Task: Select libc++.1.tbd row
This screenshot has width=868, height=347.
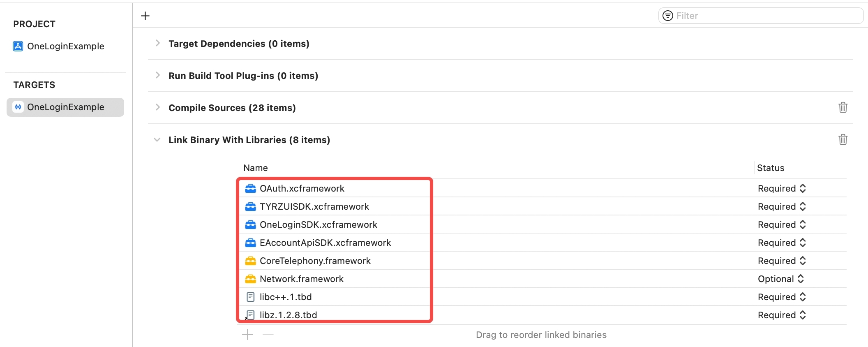Action: coord(542,297)
